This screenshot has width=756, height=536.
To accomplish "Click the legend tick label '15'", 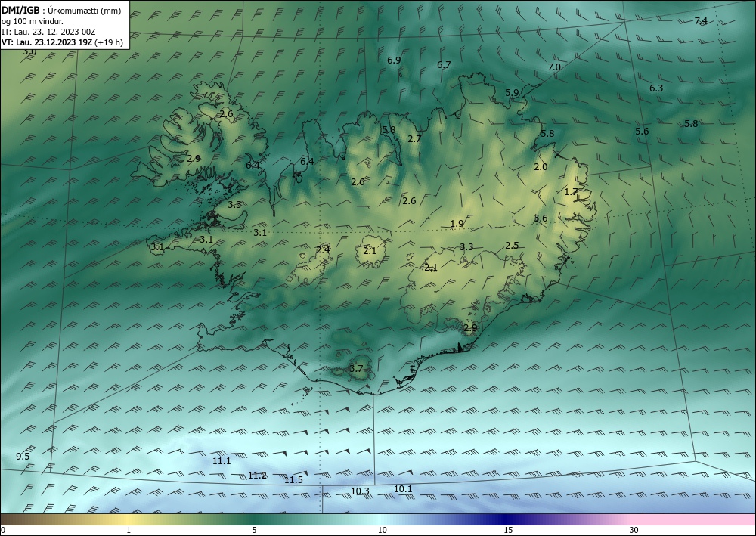I will tap(508, 530).
